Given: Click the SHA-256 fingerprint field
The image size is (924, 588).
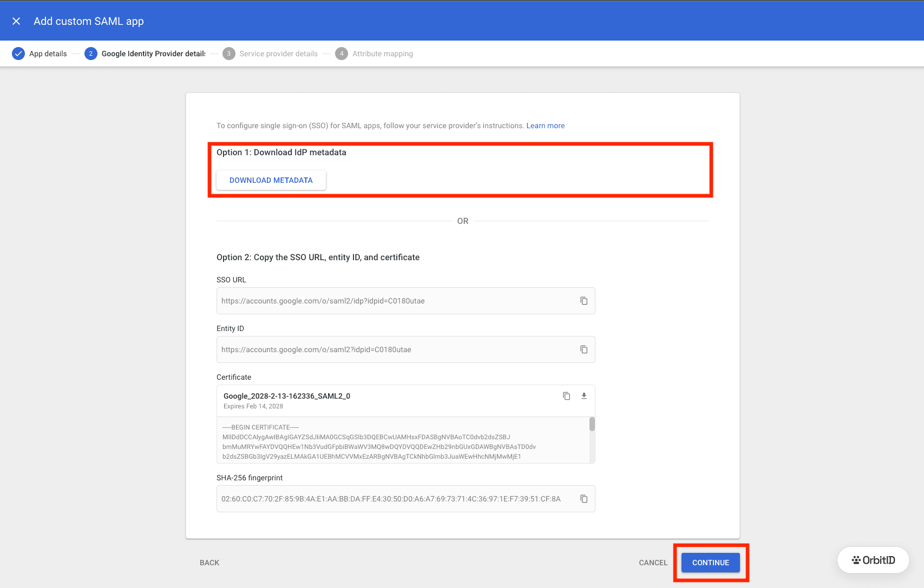Looking at the screenshot, I should pos(406,499).
